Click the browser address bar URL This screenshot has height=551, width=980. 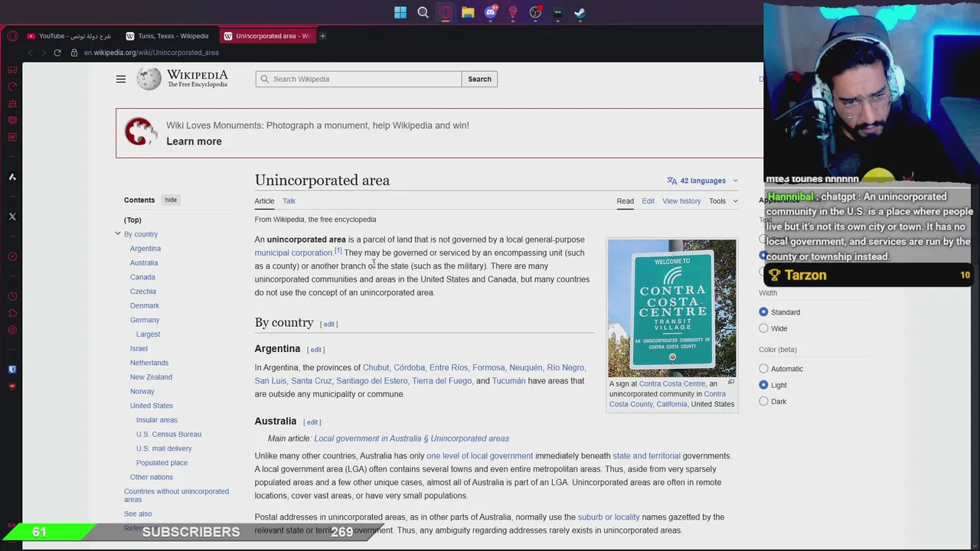(x=152, y=53)
